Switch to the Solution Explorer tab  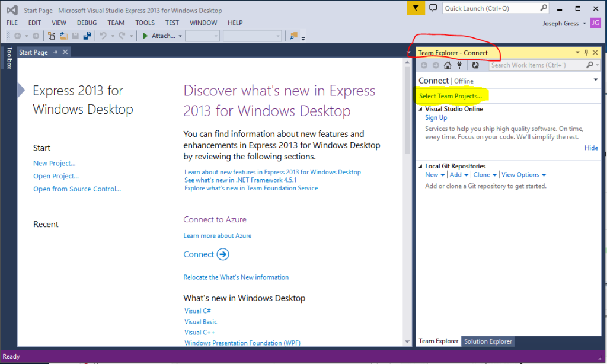click(x=488, y=341)
